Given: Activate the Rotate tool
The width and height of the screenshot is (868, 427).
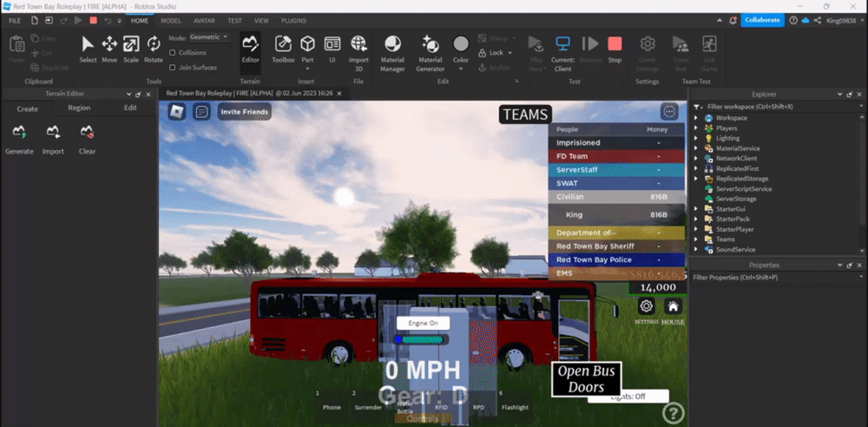Looking at the screenshot, I should [154, 49].
